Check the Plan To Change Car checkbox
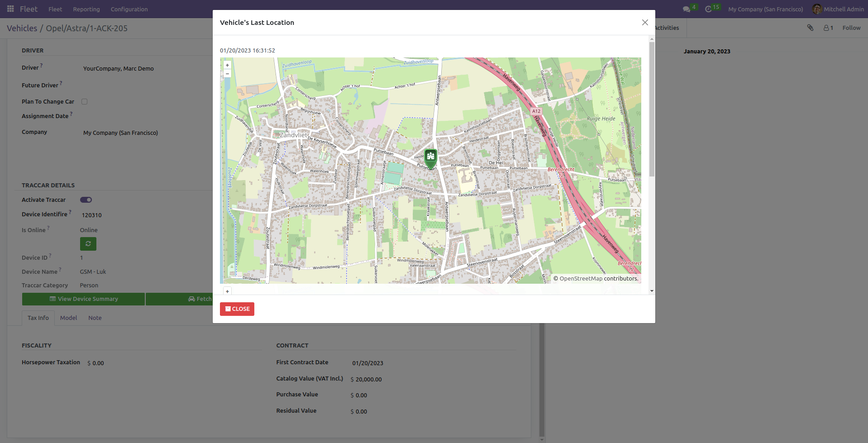868x443 pixels. pos(85,102)
